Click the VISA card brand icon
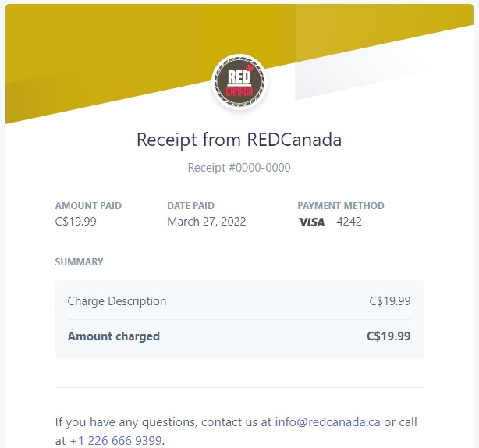The image size is (479, 448). coord(310,222)
